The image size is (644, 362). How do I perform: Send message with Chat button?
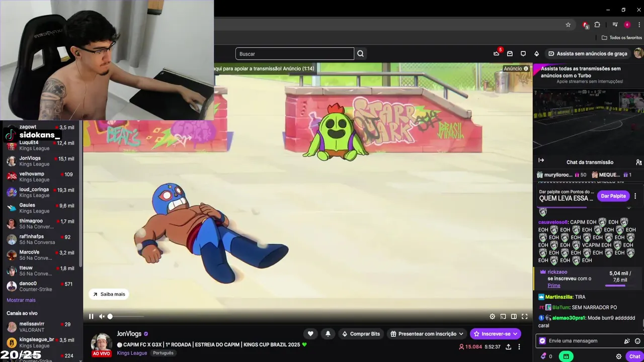635,356
